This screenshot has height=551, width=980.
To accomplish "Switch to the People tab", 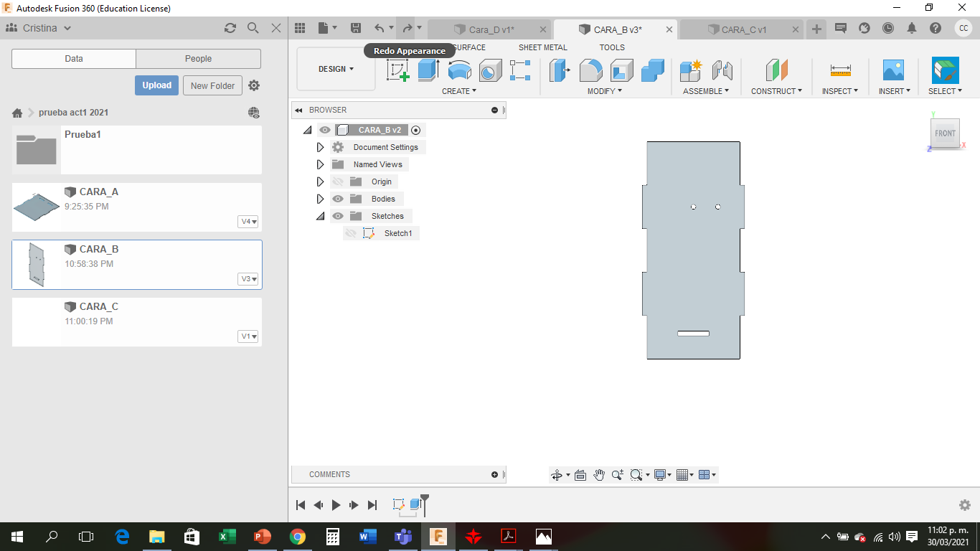I will point(198,59).
